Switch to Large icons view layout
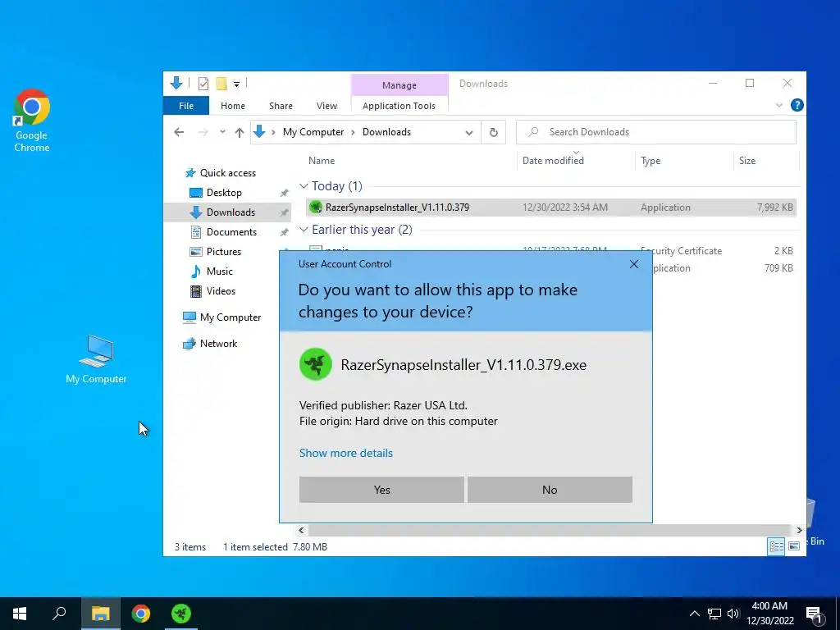This screenshot has width=840, height=630. coord(794,546)
